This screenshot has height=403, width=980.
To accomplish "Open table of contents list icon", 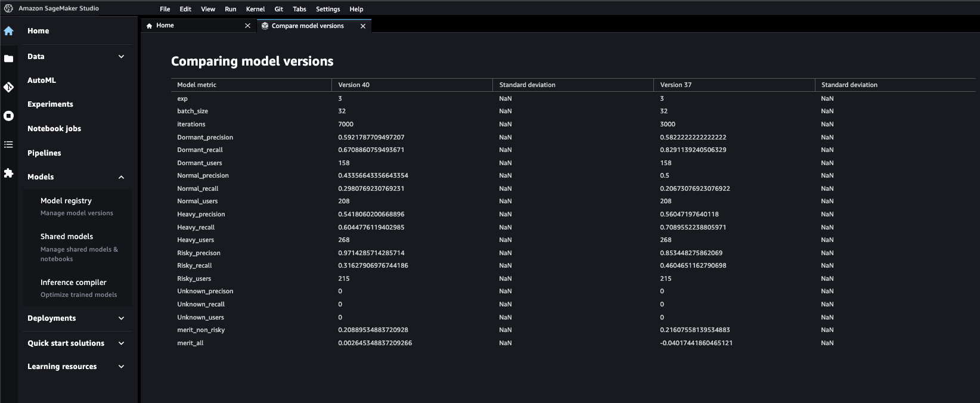I will 8,144.
